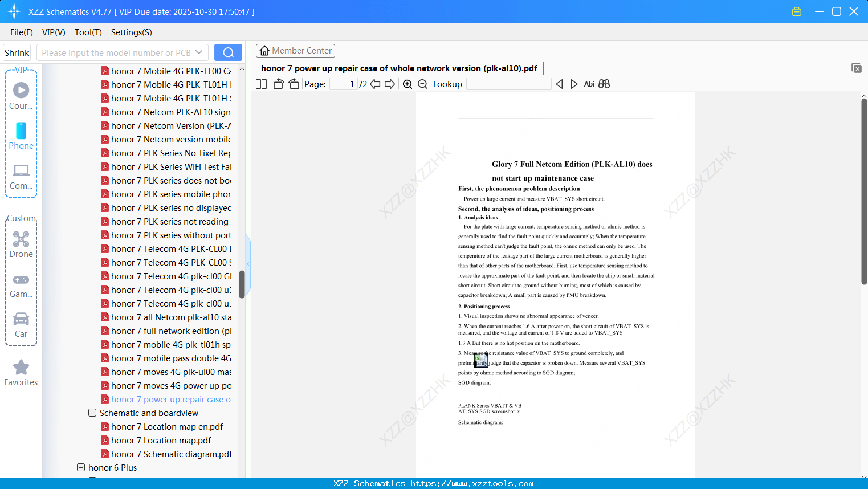Open honor 7 all Netcom plk-al10 file
Screen dimensions: 868x489
166,317
